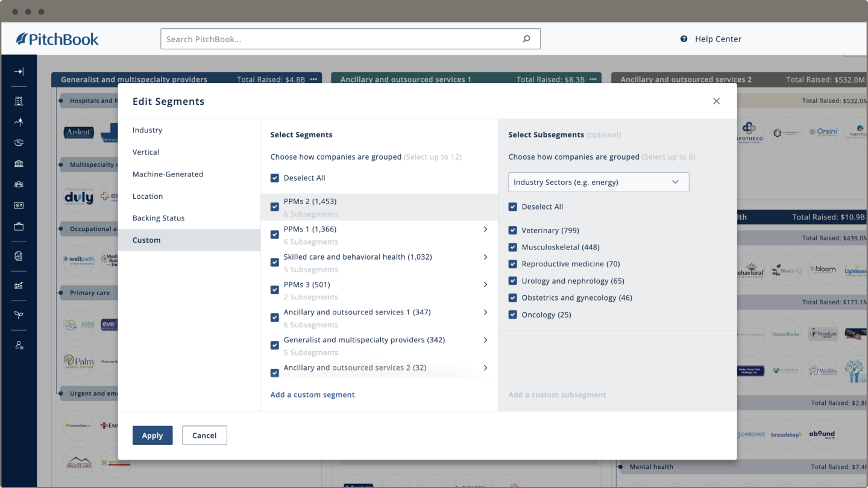868x488 pixels.
Task: Open the documents icon in sidebar
Action: pos(19,256)
